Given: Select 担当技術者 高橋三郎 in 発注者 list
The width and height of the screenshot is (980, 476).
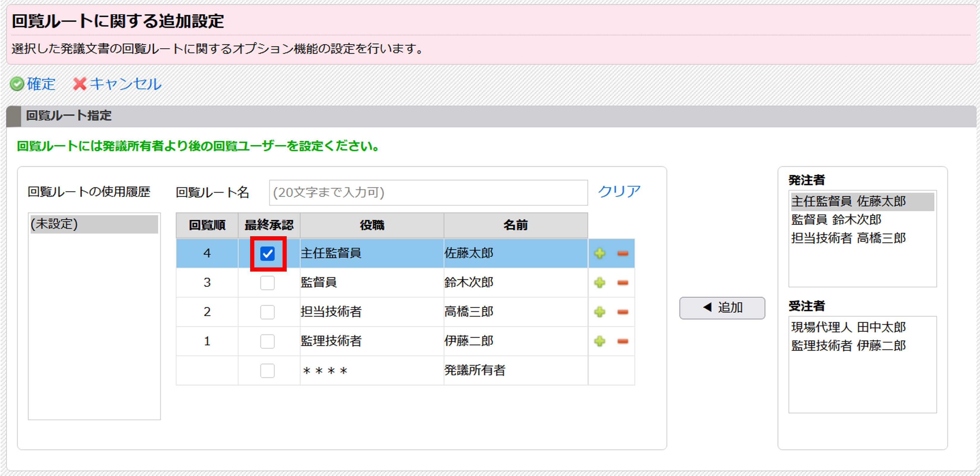Looking at the screenshot, I should [862, 238].
